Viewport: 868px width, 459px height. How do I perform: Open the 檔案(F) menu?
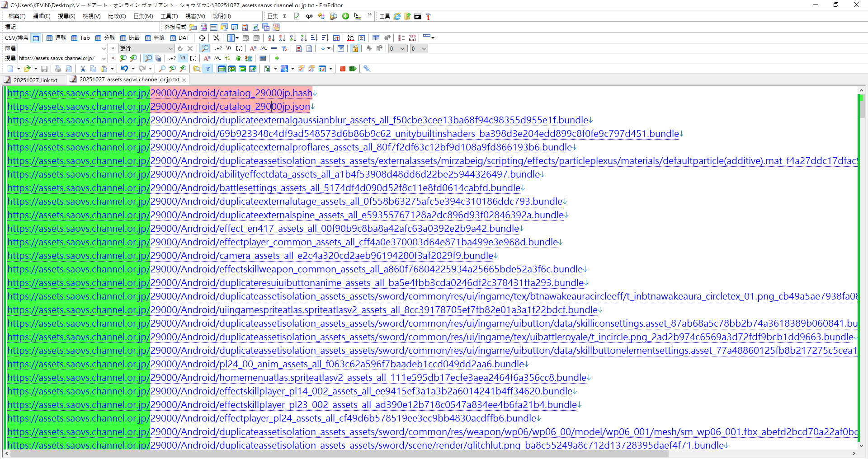[x=17, y=16]
